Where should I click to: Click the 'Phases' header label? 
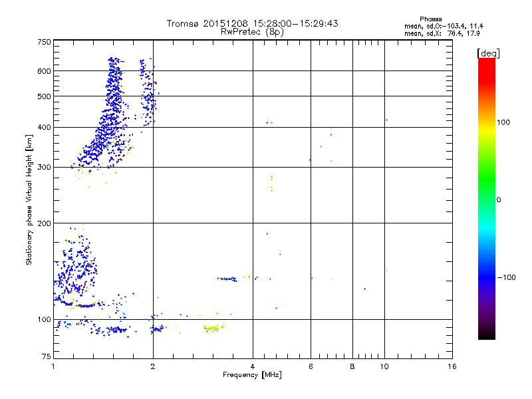pyautogui.click(x=430, y=19)
